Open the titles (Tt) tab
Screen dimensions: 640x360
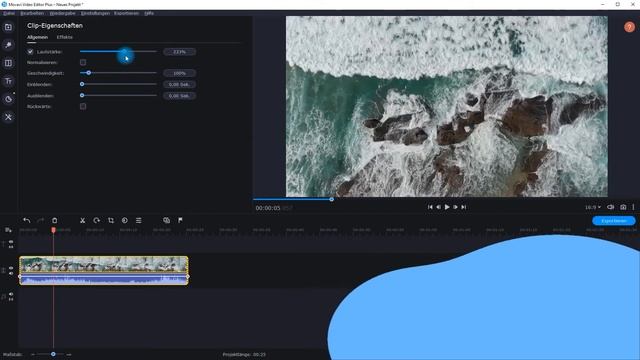pos(8,81)
